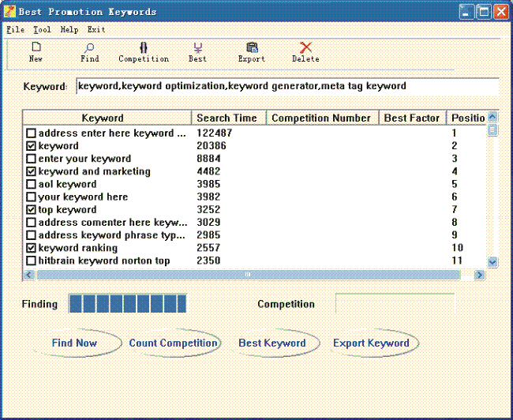
Task: Click the empty Competition field
Action: 395,304
